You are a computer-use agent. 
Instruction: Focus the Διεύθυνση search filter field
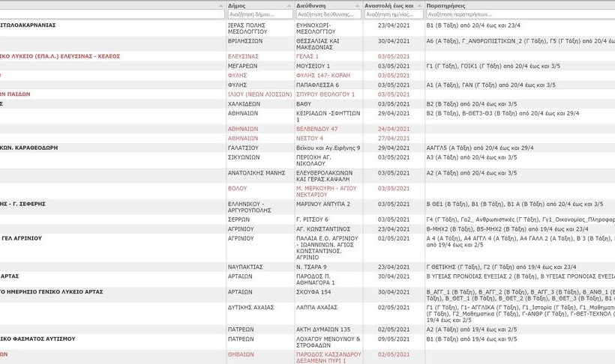point(328,14)
